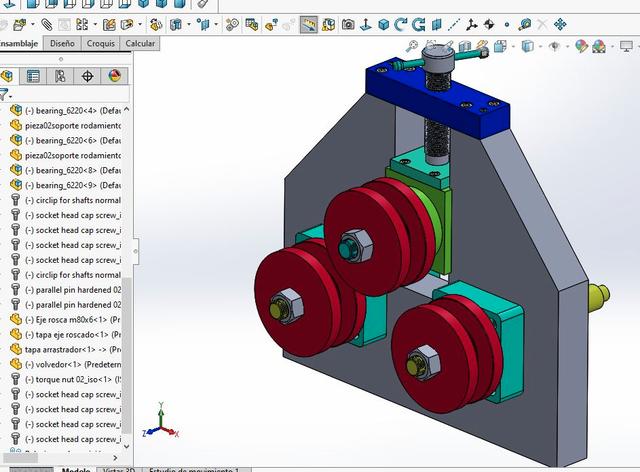
Task: Click Display Style cube icon
Action: point(527,46)
